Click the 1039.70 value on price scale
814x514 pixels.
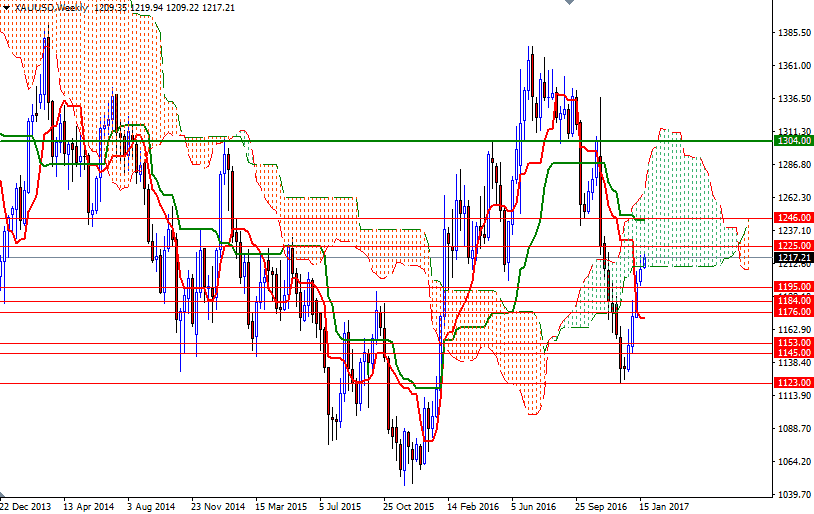[792, 494]
